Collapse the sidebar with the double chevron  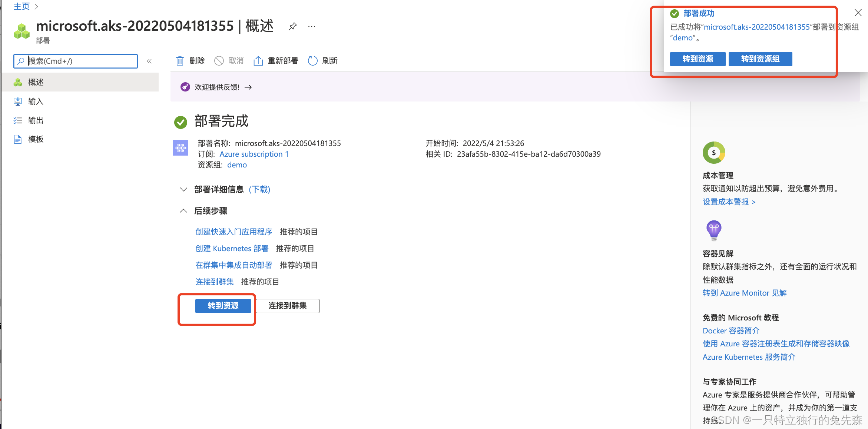click(x=149, y=61)
